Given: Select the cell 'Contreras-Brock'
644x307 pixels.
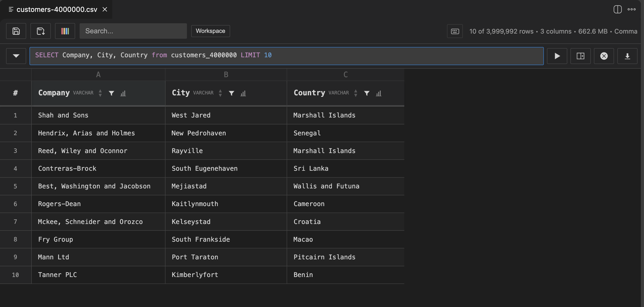Looking at the screenshot, I should [98, 169].
